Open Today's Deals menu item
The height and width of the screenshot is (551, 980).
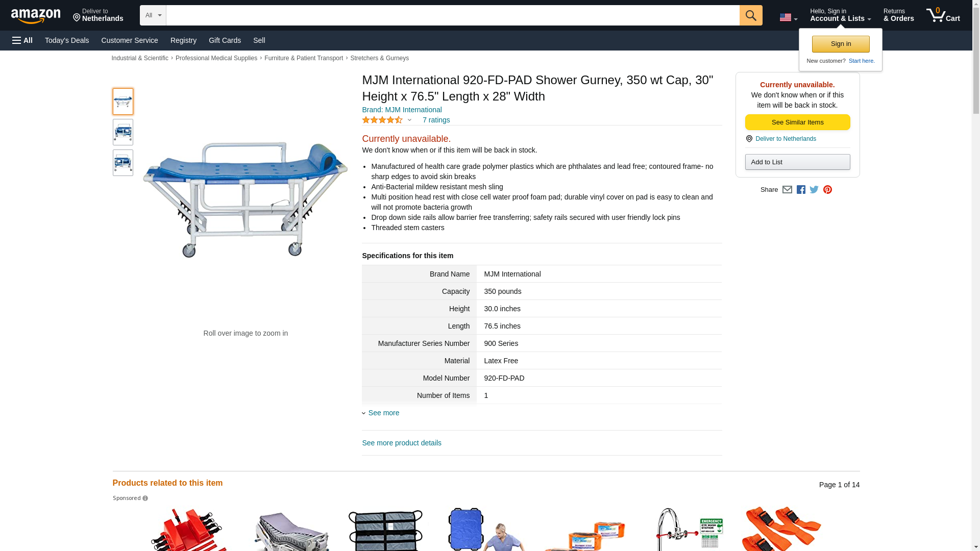tap(67, 40)
